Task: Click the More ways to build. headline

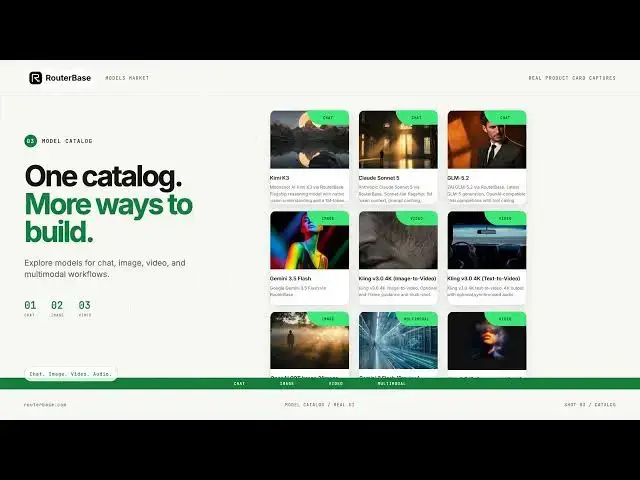Action: point(109,218)
